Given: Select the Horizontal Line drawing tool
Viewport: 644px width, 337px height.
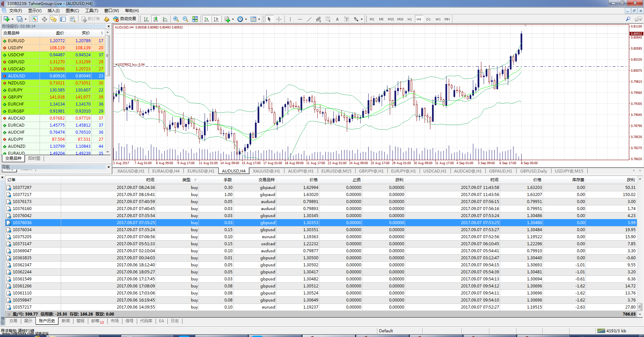Looking at the screenshot, I should (300, 19).
